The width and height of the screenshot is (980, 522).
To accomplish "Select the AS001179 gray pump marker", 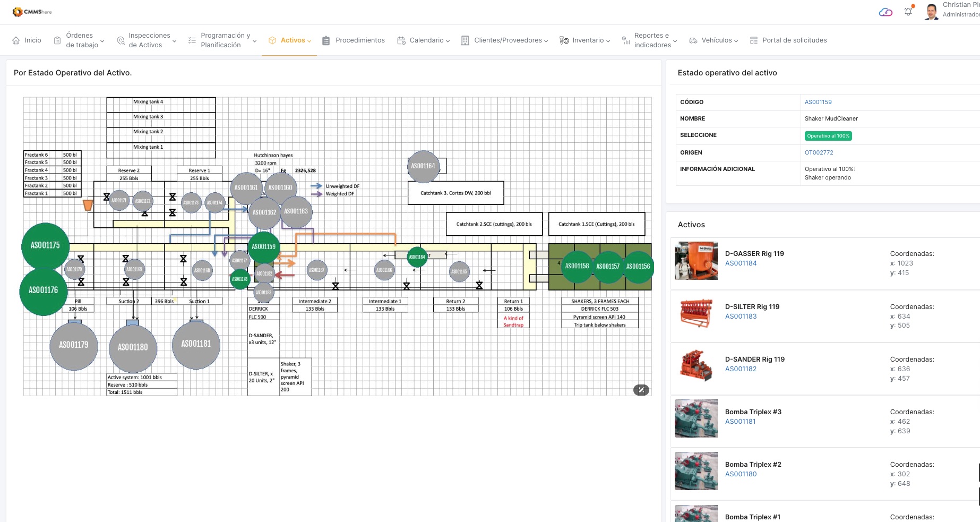I will coord(74,345).
